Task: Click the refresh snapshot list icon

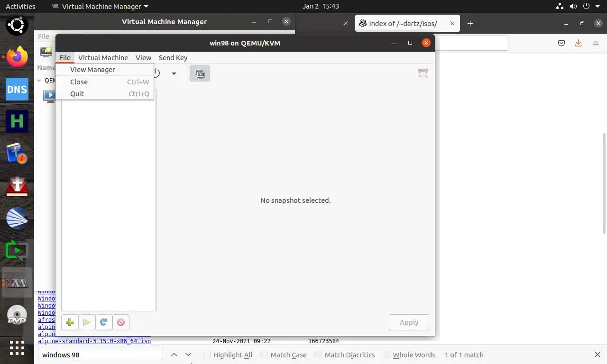Action: 104,322
